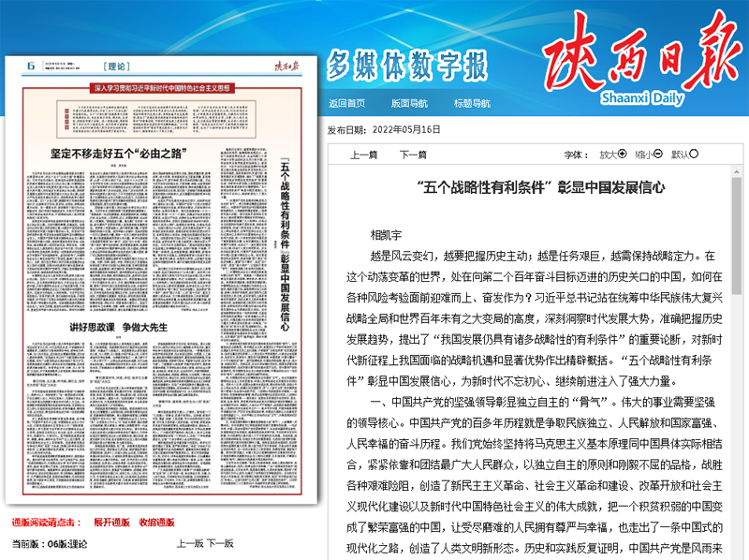This screenshot has width=749, height=560.
Task: Reset font size with 默认 circle icon
Action: [x=695, y=155]
